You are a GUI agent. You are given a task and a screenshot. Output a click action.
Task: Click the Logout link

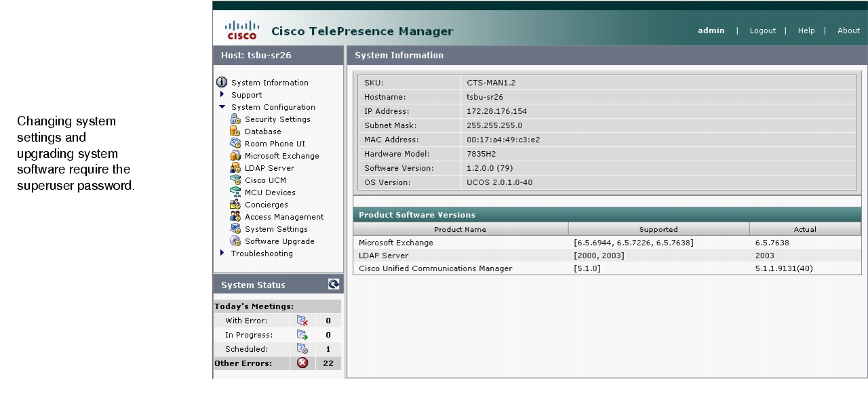(x=763, y=31)
